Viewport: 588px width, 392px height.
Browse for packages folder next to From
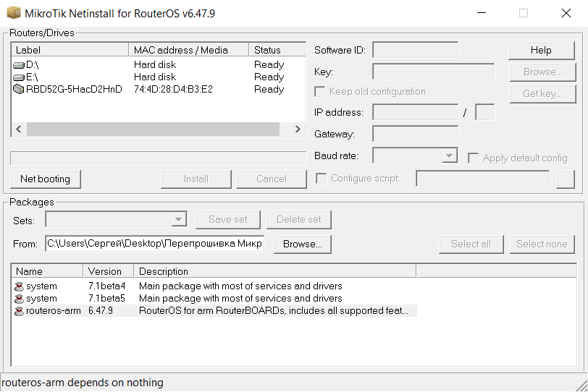[x=303, y=244]
